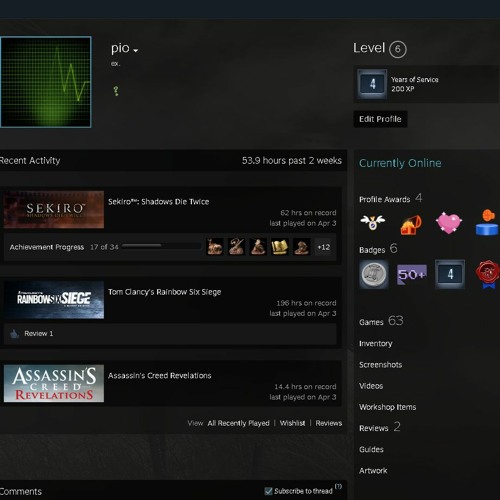
Task: View All Recently Played games
Action: (x=238, y=423)
